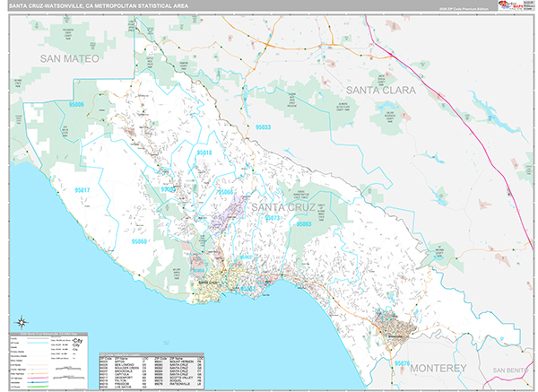Click ZIP code 95033 on the map

[x=264, y=128]
